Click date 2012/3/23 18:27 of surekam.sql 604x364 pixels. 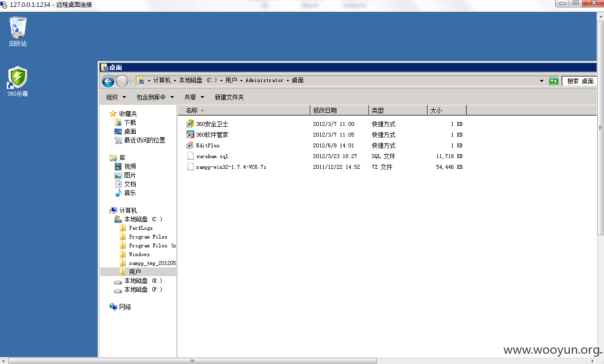334,156
